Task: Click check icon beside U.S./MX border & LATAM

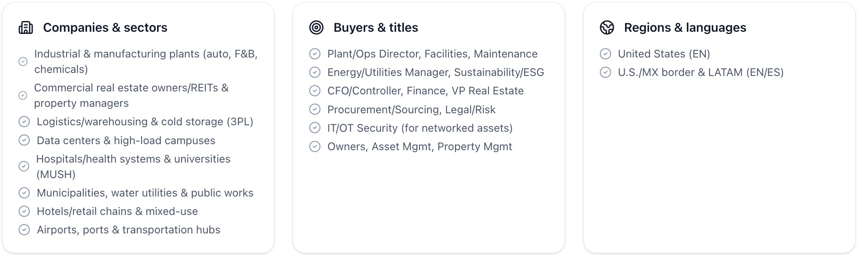Action: pos(605,73)
